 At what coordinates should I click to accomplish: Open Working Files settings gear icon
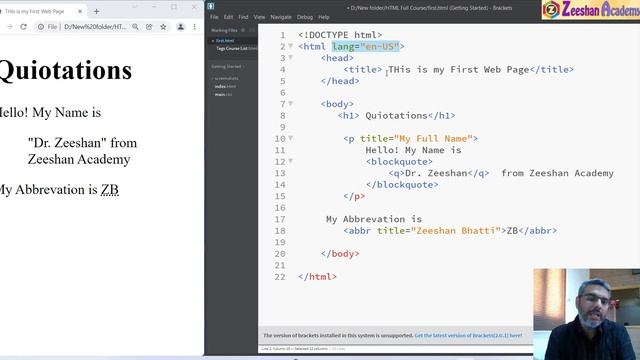coord(243,30)
